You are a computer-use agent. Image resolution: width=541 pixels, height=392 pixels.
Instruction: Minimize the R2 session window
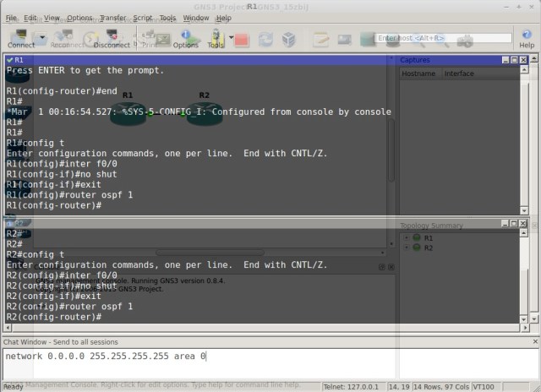pyautogui.click(x=505, y=223)
